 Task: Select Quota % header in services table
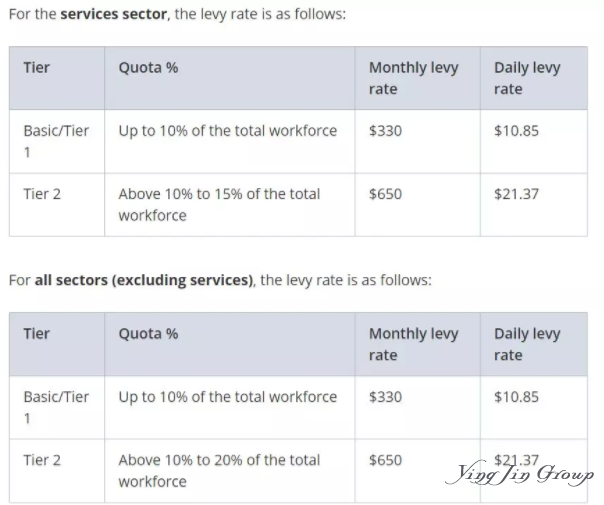tap(230, 78)
